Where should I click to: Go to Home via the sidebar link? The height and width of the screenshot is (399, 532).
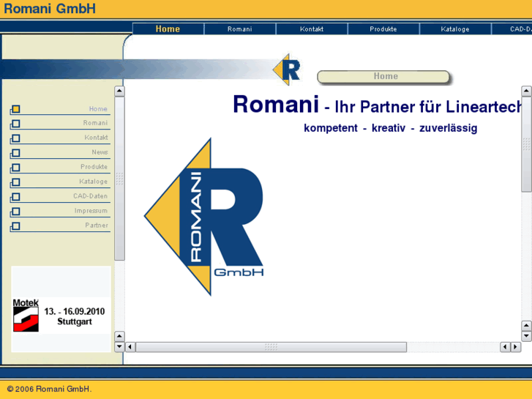(98, 108)
